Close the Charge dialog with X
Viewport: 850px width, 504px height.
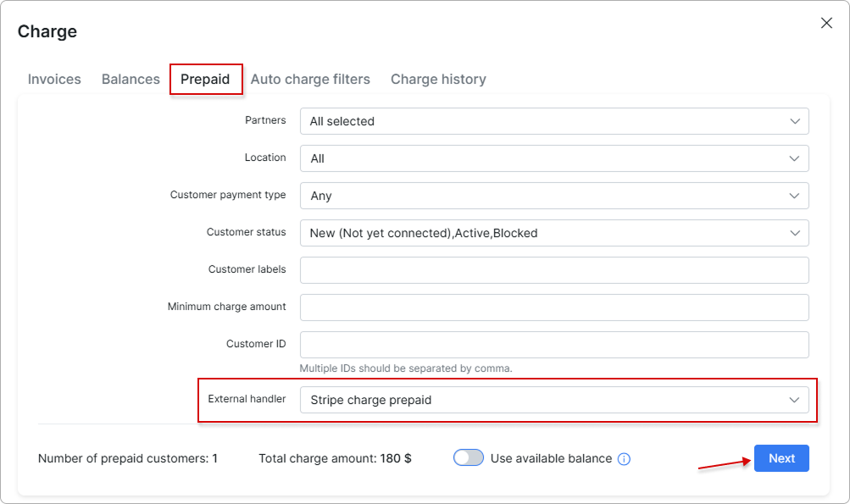click(x=826, y=24)
